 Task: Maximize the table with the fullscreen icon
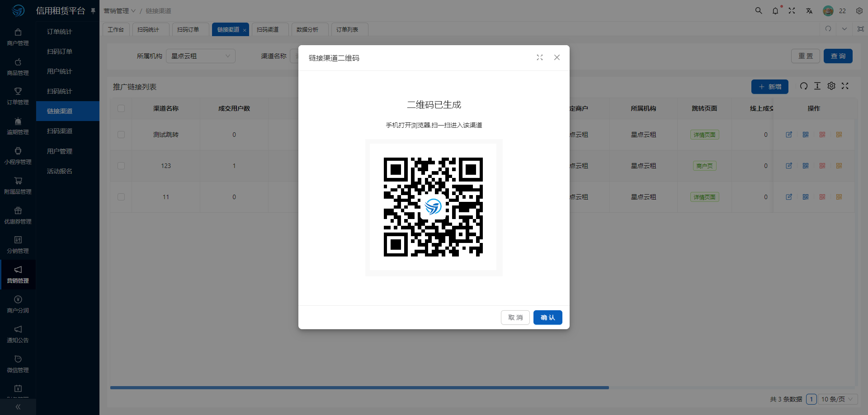click(845, 86)
